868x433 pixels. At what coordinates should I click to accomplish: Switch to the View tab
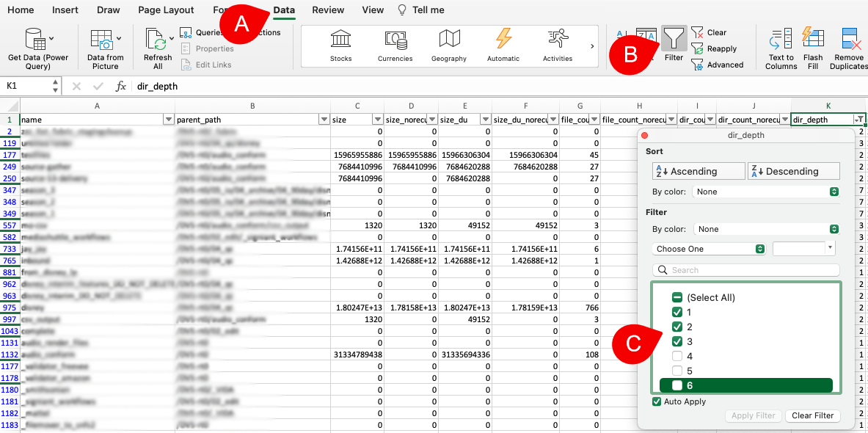click(x=372, y=10)
